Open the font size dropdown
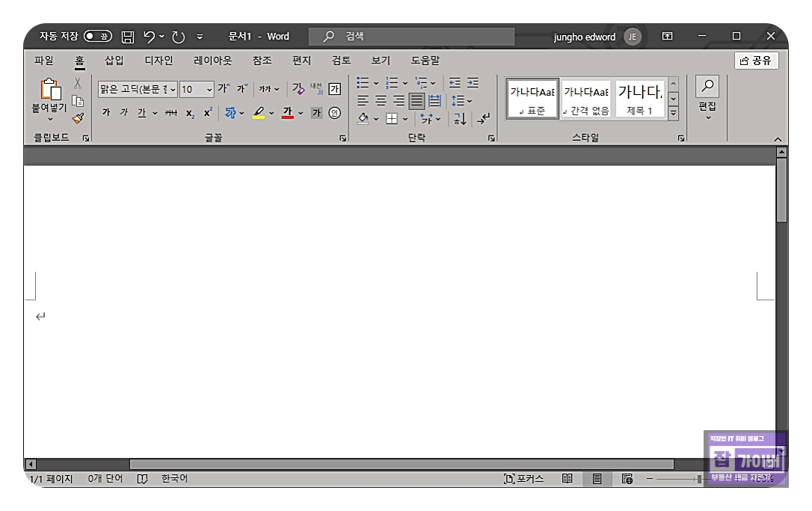Screen dimensions: 812x511 (x=209, y=89)
